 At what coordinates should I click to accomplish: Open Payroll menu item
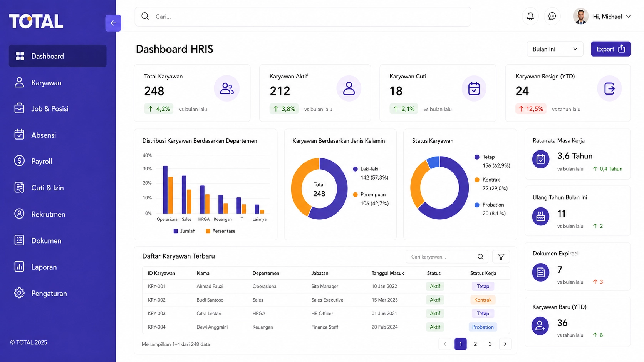58,162
